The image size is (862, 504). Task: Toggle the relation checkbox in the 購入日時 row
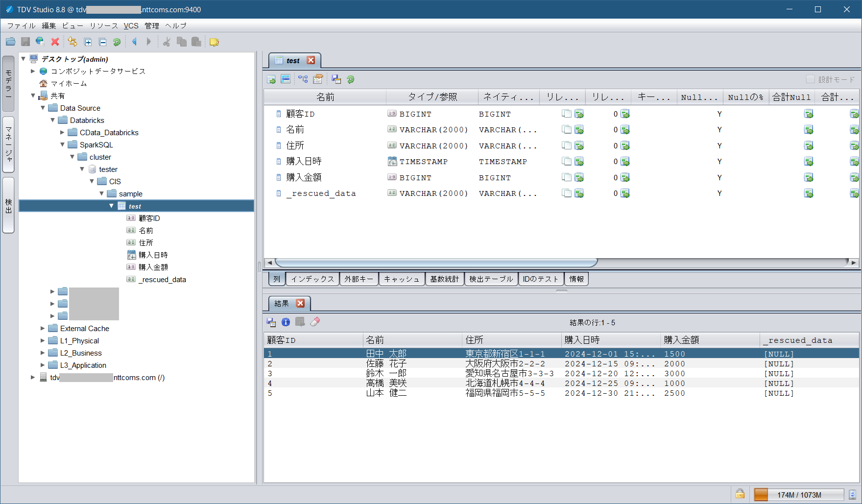pyautogui.click(x=567, y=162)
